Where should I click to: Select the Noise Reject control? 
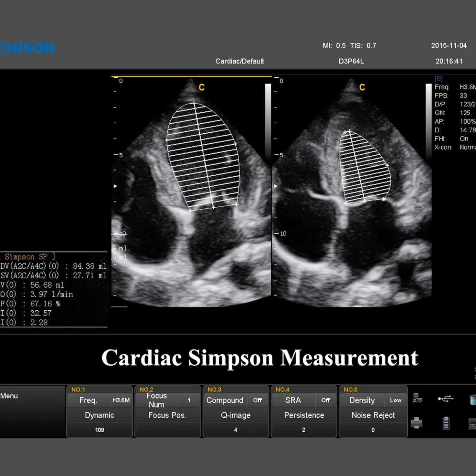pyautogui.click(x=373, y=415)
